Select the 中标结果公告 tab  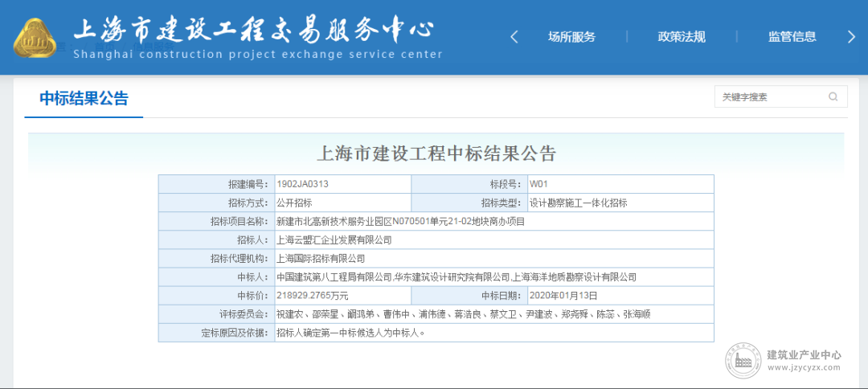pyautogui.click(x=84, y=99)
